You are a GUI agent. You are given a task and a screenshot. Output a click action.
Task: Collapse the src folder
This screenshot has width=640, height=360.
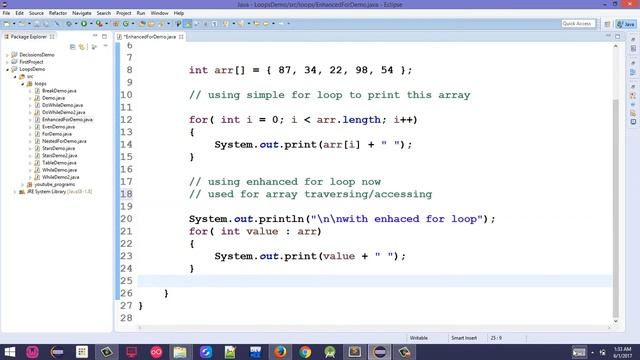tap(15, 76)
